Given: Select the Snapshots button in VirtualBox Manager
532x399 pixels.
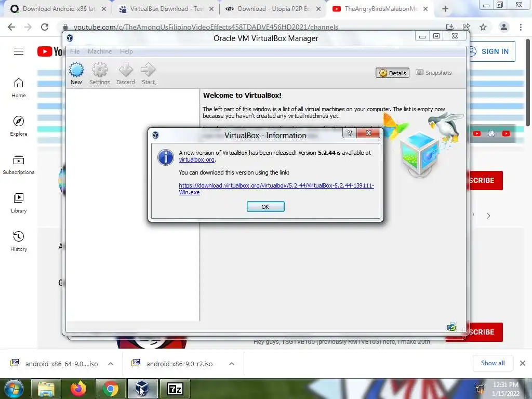Looking at the screenshot, I should [x=434, y=73].
